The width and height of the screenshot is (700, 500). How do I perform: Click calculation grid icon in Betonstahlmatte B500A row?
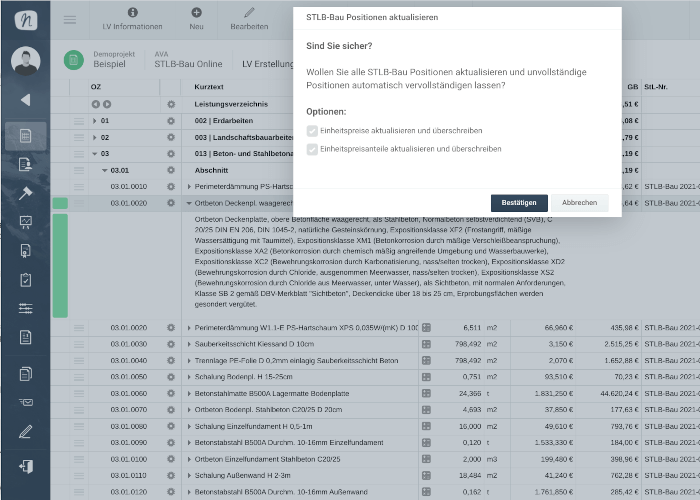tap(426, 393)
